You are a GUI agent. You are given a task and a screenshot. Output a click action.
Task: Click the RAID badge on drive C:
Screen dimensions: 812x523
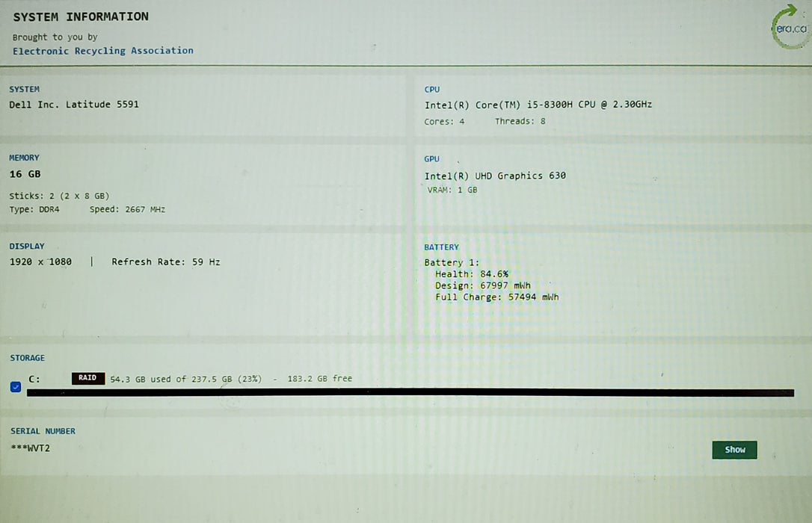(x=88, y=378)
